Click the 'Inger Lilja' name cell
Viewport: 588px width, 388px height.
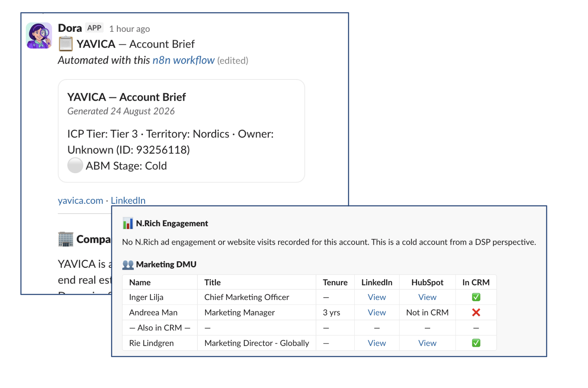click(146, 298)
